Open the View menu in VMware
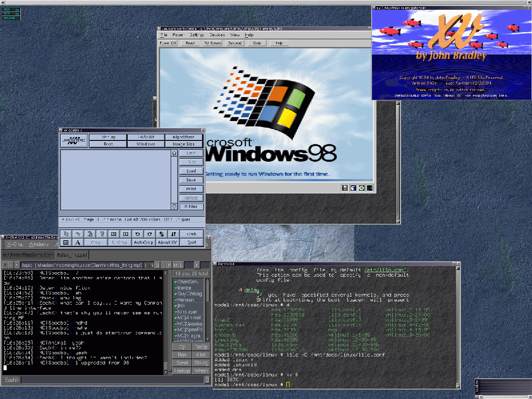The image size is (532, 399). click(235, 35)
